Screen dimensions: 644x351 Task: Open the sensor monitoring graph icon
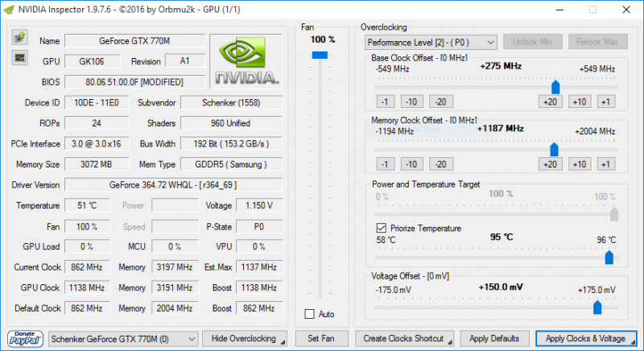(x=19, y=58)
